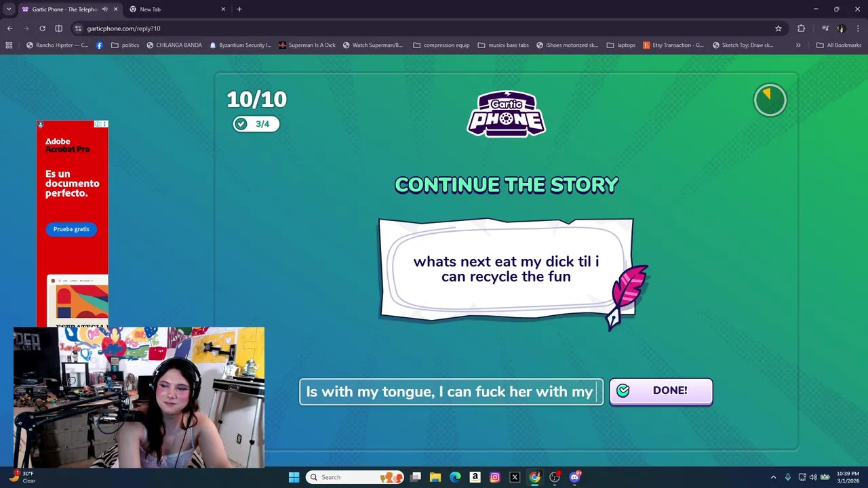
Task: Open Byzantium Security bookmark
Action: point(240,45)
